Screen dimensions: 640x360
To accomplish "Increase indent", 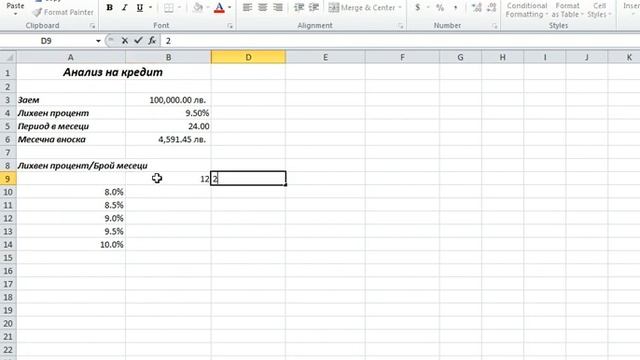I will (314, 7).
